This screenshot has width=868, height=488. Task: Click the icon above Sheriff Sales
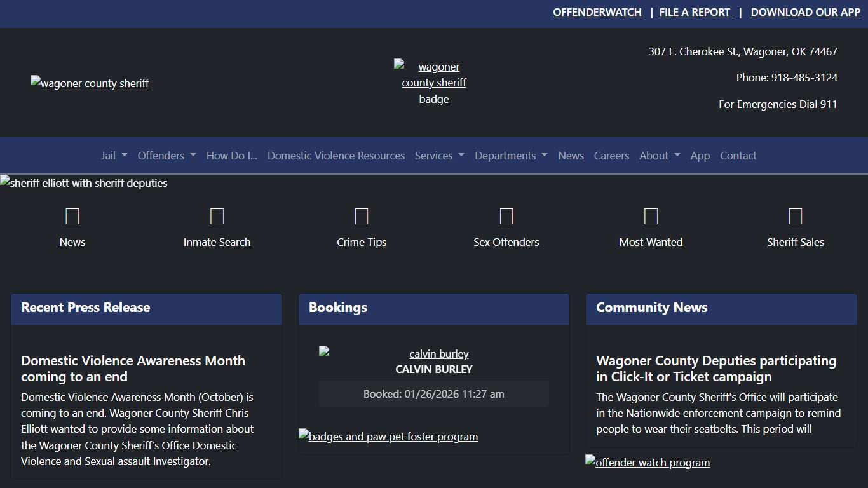796,217
